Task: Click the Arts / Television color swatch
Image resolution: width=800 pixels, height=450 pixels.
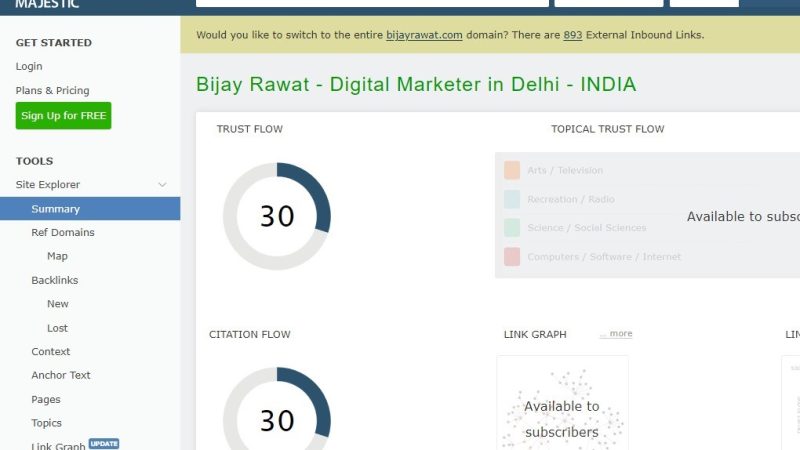Action: point(512,170)
